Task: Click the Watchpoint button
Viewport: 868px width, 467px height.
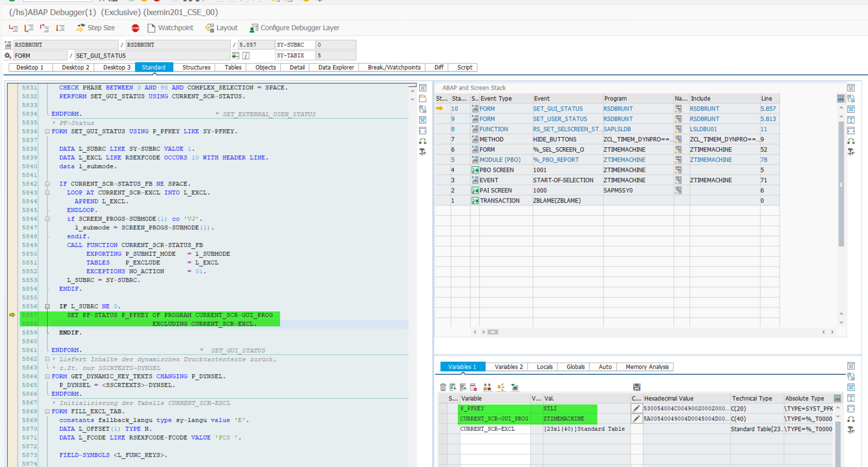Action: coord(171,28)
